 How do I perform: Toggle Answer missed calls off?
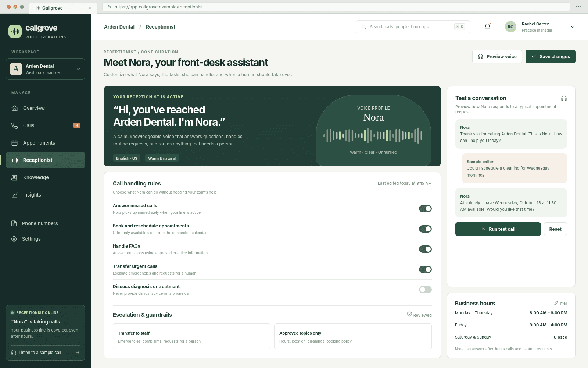425,209
